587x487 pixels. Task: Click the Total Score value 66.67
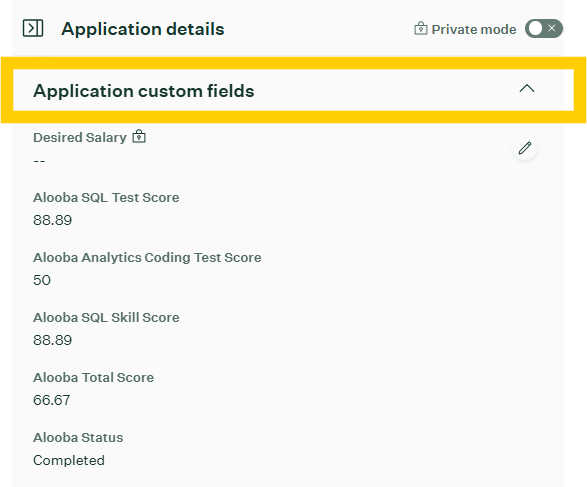click(52, 400)
